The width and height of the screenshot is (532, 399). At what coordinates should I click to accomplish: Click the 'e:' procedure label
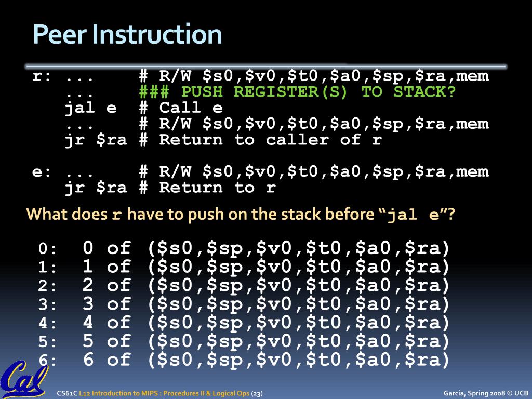(x=42, y=172)
